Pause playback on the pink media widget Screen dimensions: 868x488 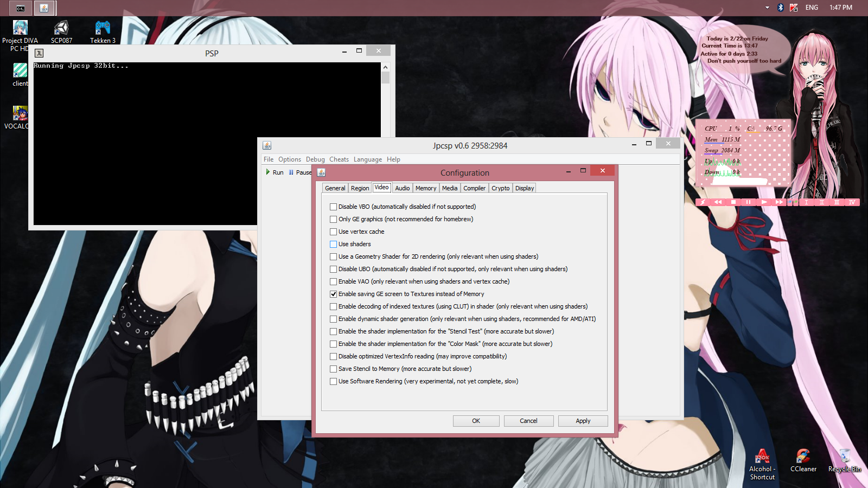748,202
